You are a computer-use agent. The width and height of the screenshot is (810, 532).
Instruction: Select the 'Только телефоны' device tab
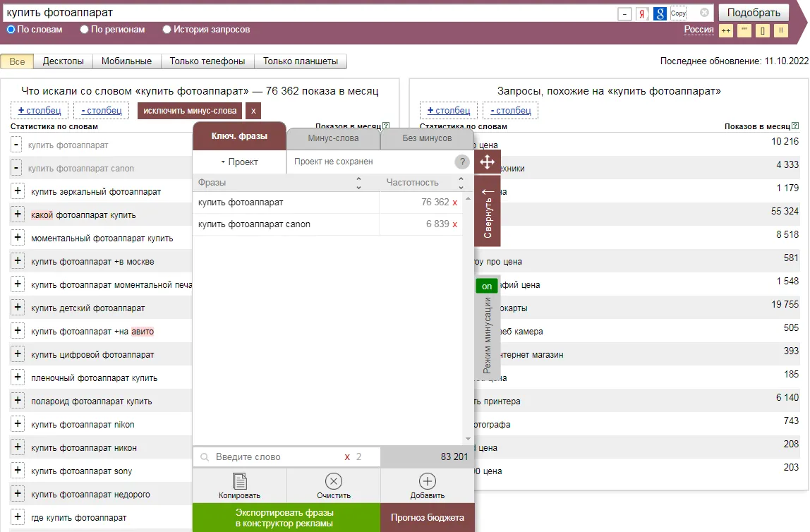coord(207,61)
